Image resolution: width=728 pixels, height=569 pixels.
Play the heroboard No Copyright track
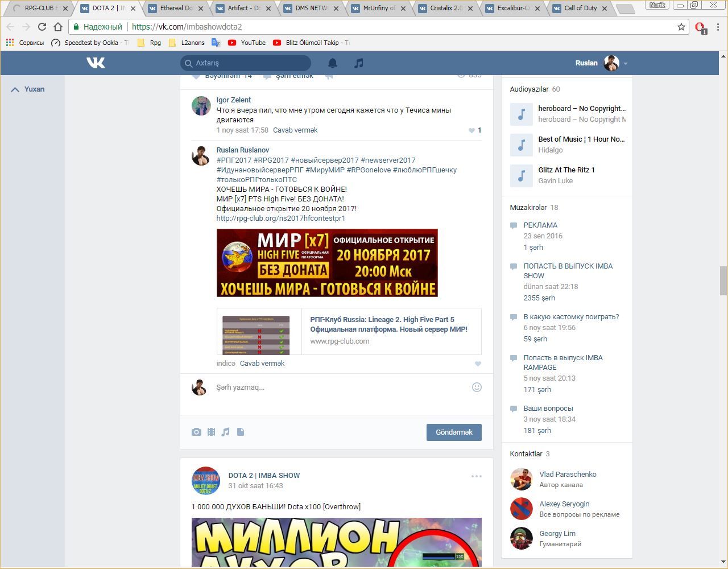pos(522,114)
